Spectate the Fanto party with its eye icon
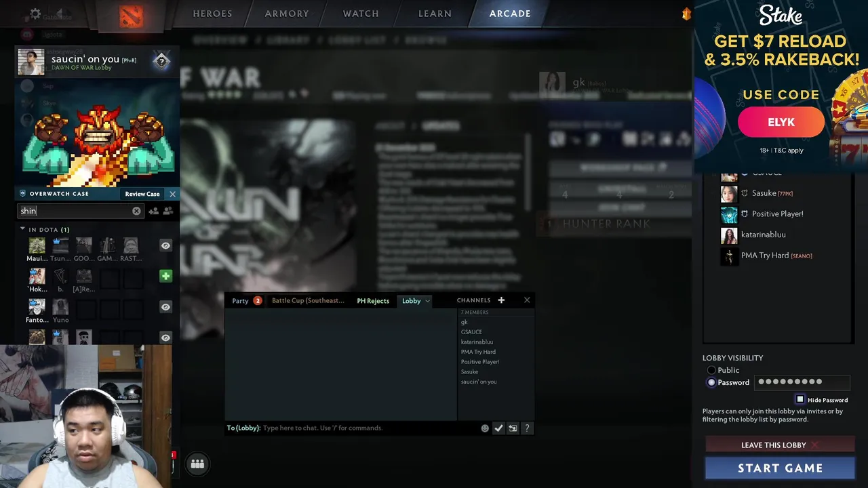This screenshot has width=868, height=488. tap(165, 307)
